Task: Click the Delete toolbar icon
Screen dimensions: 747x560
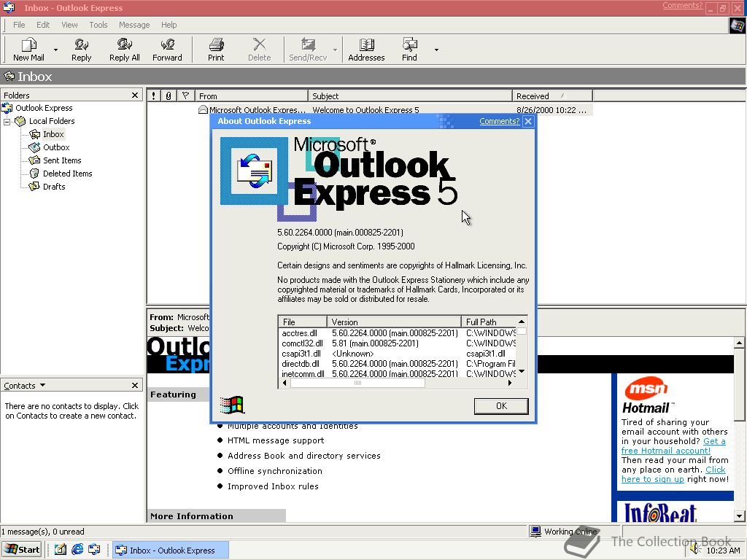Action: [259, 50]
